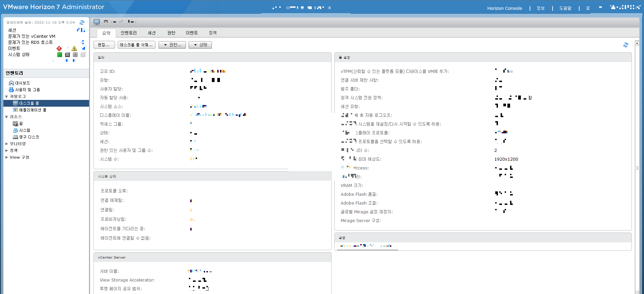Click the desktop pool icon in the header bar
Image resolution: width=644 pixels, height=294 pixels.
pos(97,22)
